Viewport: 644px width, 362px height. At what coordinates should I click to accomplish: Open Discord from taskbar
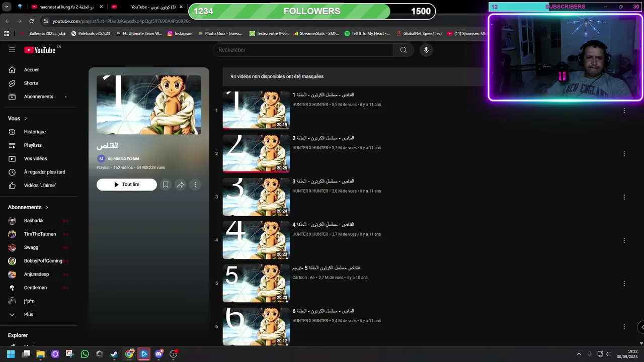[159, 354]
